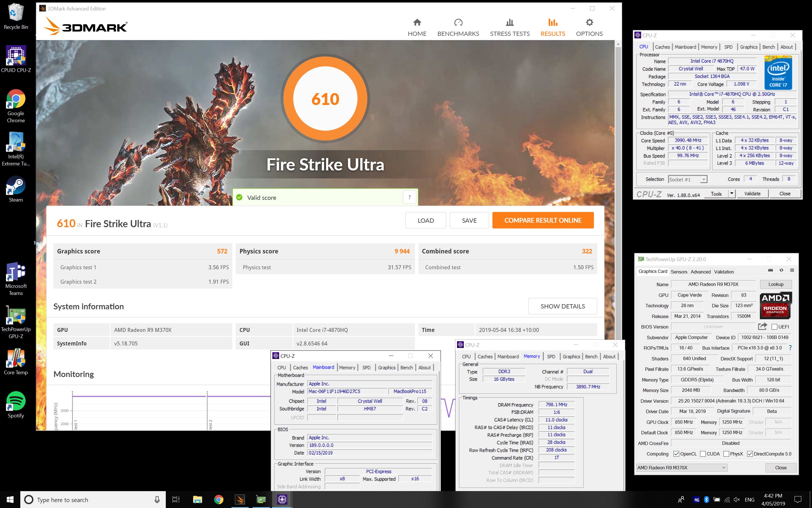
Task: Click the Valid score help question button
Action: tap(409, 197)
